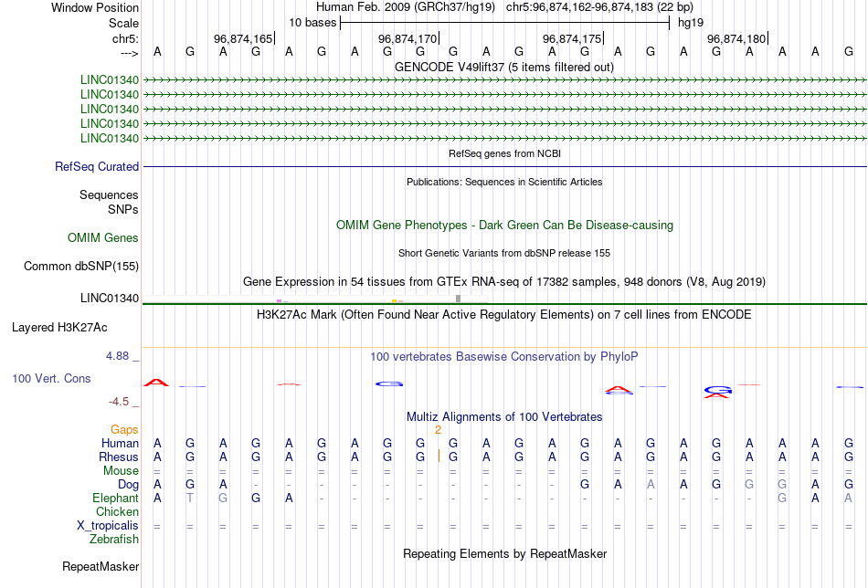Screen dimensions: 868x588
Task: Click the yellow bar in the GTEx chart
Action: 394,301
